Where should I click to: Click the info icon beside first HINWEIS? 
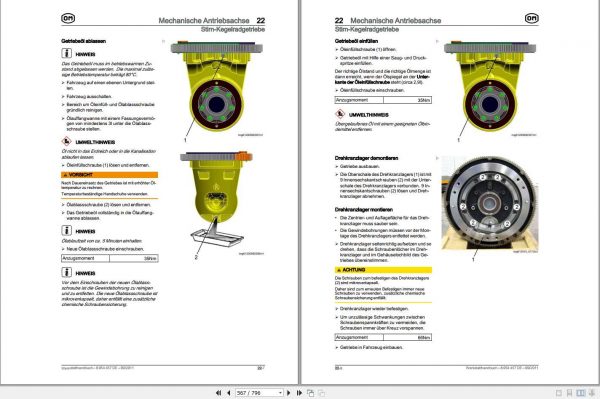(67, 54)
